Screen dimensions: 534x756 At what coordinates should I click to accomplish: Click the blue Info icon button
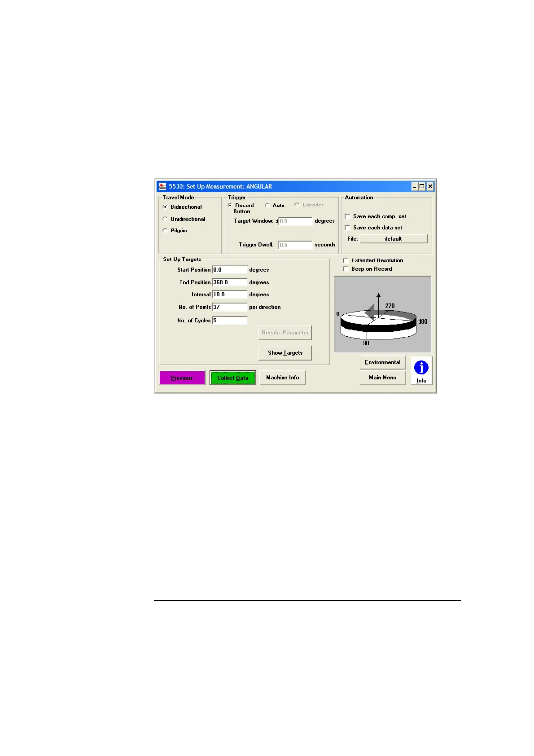pos(421,371)
